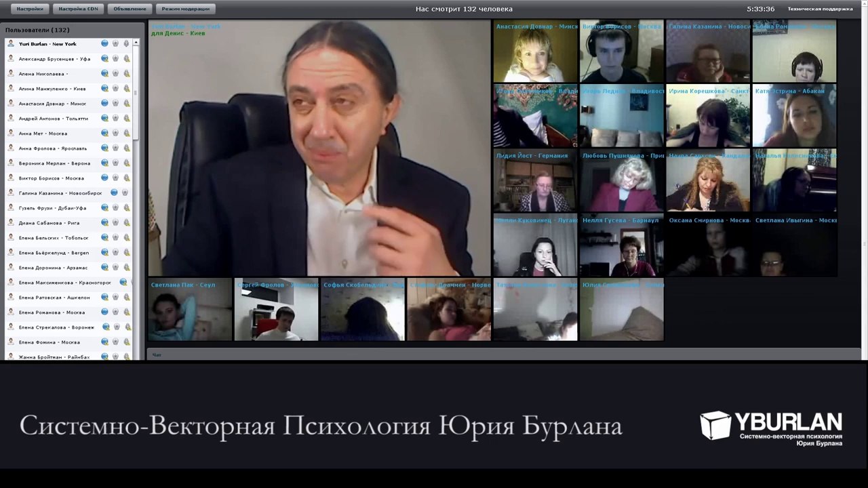Click the Нас смотрит 132 человека text
This screenshot has height=488, width=868.
[x=464, y=9]
